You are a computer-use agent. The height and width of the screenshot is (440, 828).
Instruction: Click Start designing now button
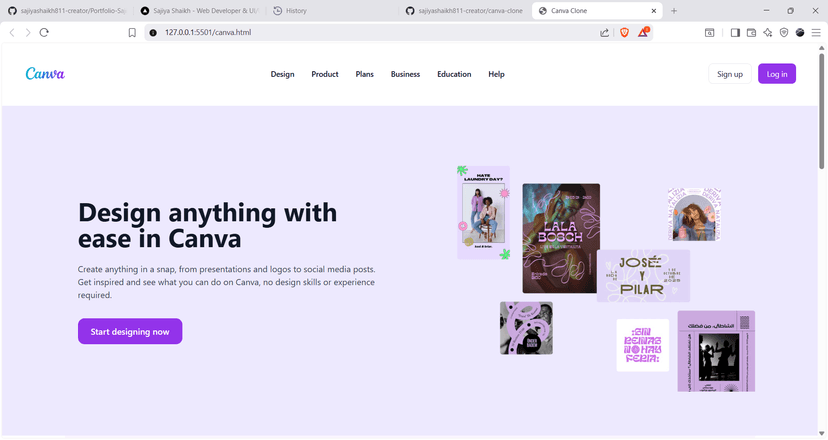point(130,331)
